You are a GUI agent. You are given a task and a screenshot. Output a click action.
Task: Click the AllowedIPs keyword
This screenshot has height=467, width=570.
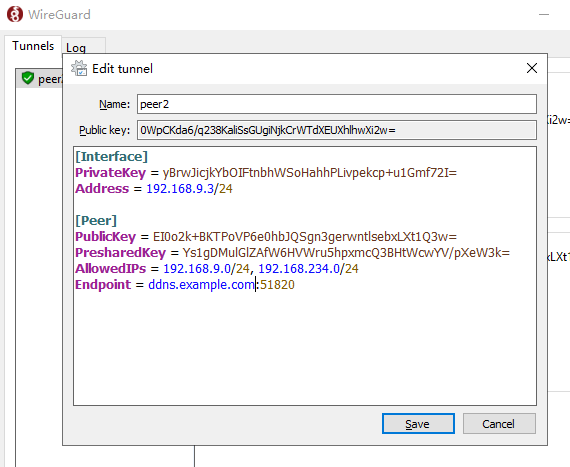pos(111,269)
